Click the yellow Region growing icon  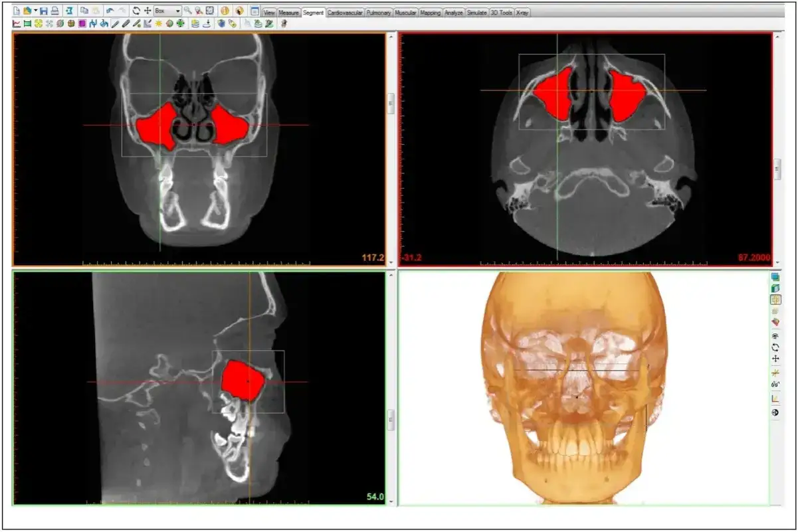pos(39,23)
